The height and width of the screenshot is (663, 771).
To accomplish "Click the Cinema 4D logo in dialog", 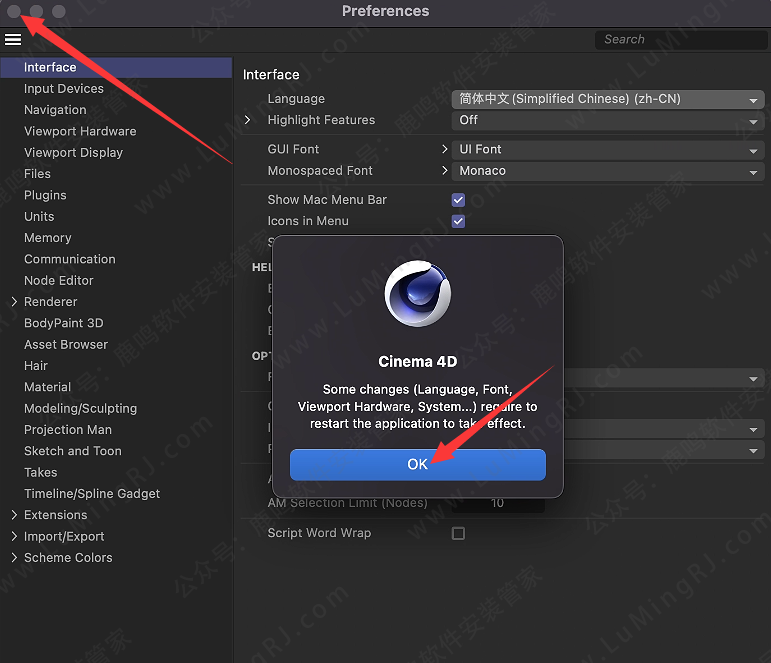I will pos(418,293).
